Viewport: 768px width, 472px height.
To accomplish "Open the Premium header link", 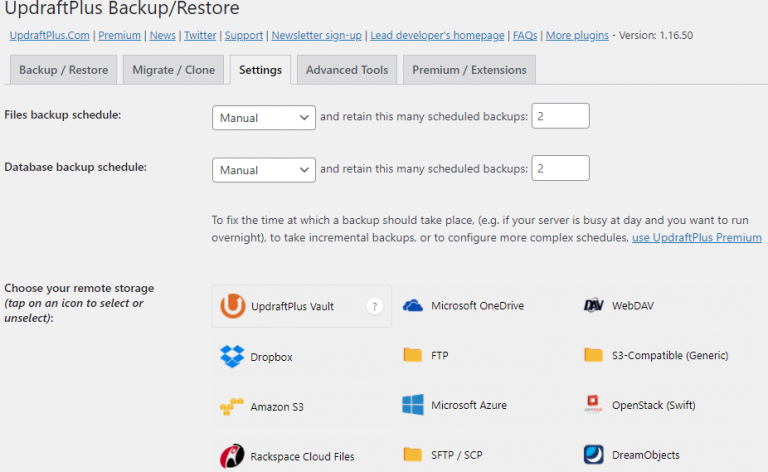I will (120, 35).
